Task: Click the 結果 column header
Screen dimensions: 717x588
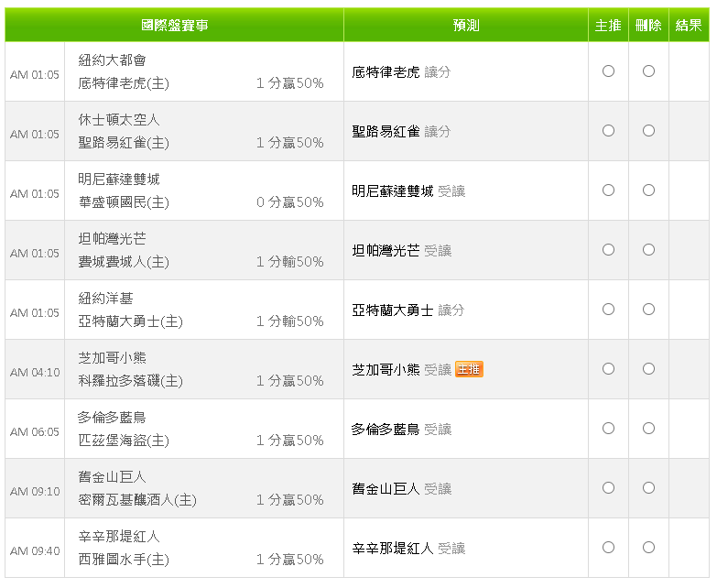Action: point(689,25)
